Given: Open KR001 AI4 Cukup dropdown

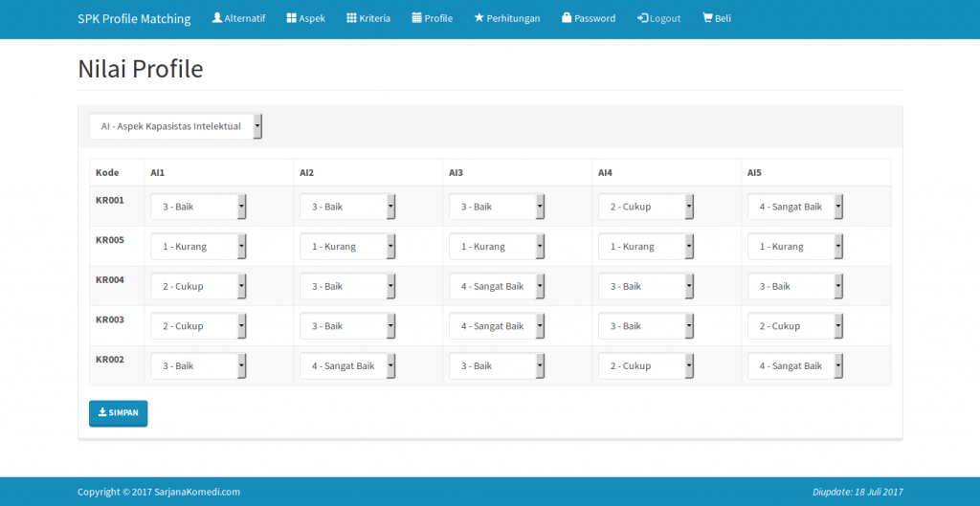Looking at the screenshot, I should [x=646, y=207].
